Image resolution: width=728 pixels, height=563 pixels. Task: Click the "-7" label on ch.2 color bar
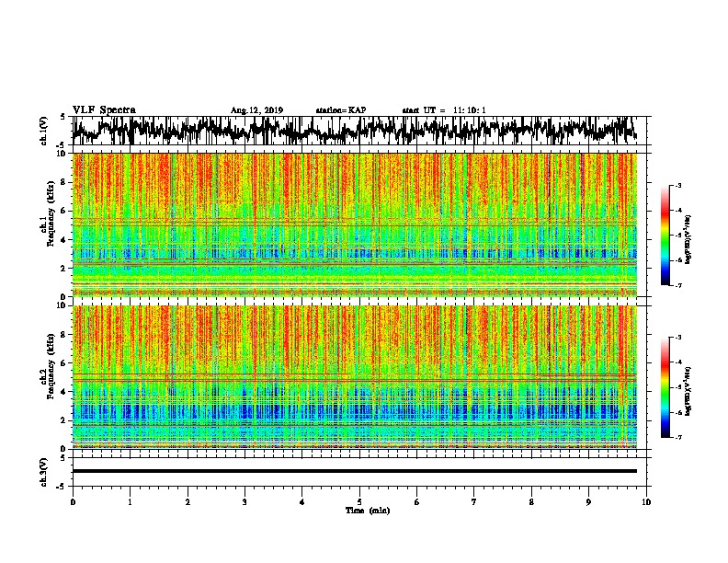(677, 438)
